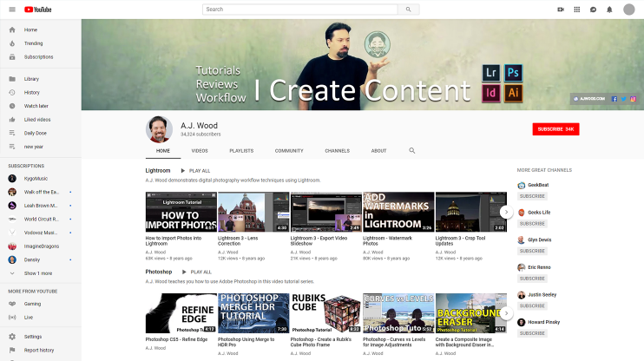Switch to the VIDEOS tab
The width and height of the screenshot is (644, 361).
[200, 151]
